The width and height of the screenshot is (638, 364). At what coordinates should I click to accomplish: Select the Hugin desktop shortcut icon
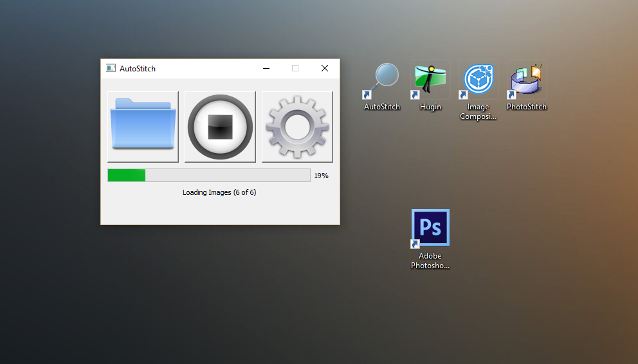430,80
